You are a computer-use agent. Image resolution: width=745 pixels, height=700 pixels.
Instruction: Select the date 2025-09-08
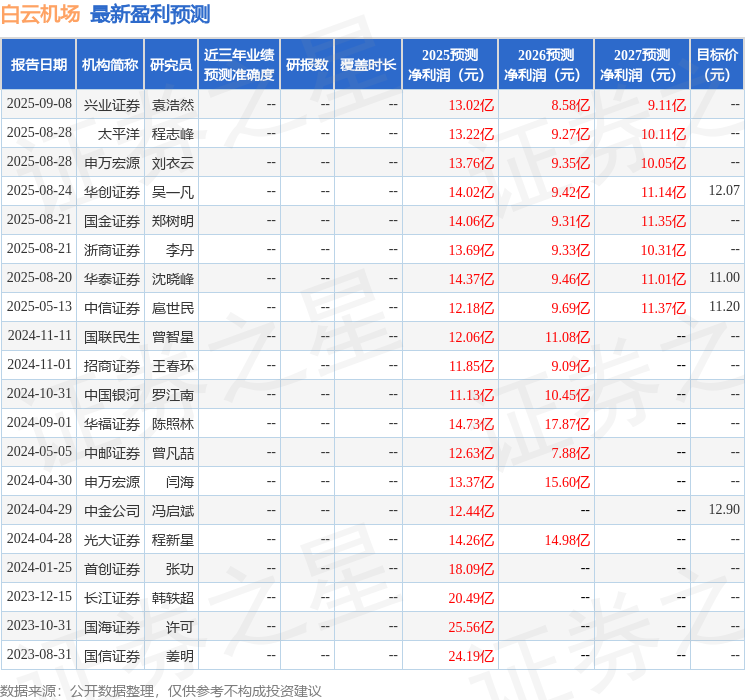coord(39,104)
